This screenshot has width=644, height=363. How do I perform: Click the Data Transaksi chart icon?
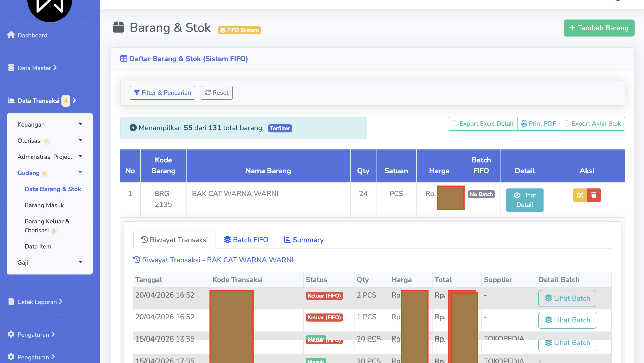click(x=11, y=100)
